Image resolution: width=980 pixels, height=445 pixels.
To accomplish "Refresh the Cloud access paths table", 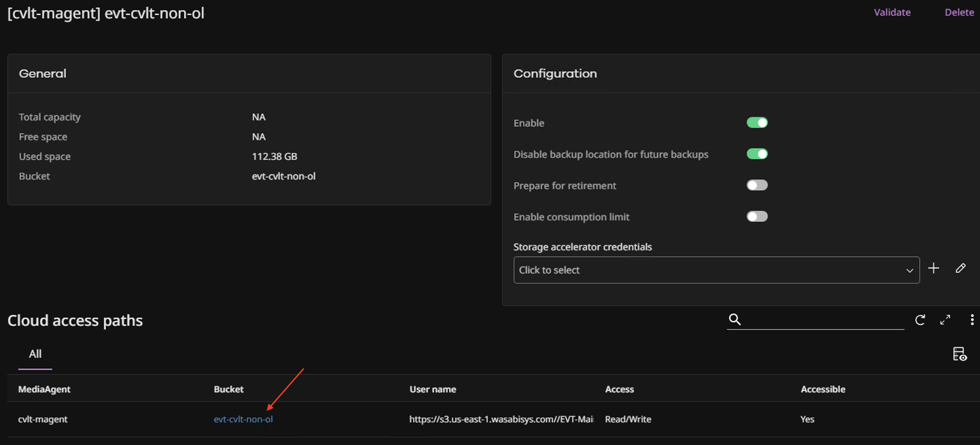I will tap(920, 320).
